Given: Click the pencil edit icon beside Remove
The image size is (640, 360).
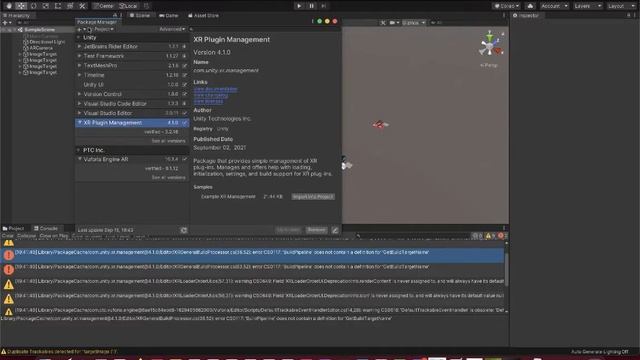Looking at the screenshot, I should tap(335, 230).
